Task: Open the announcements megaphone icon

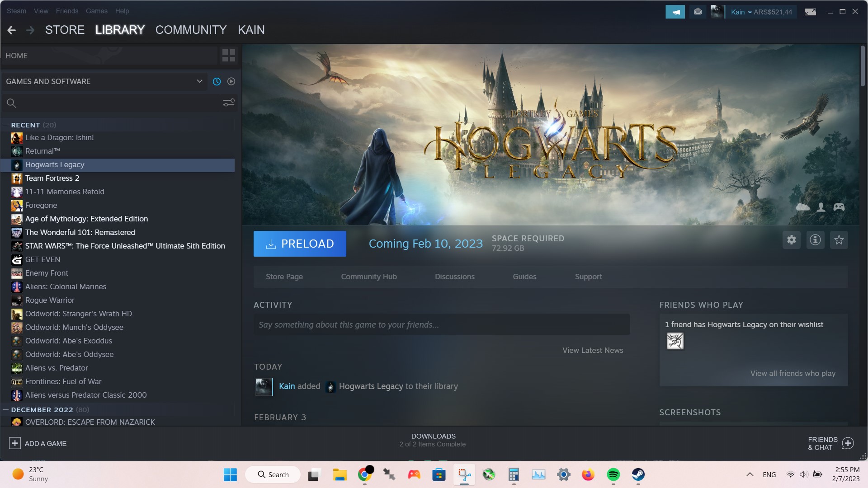Action: (x=675, y=12)
